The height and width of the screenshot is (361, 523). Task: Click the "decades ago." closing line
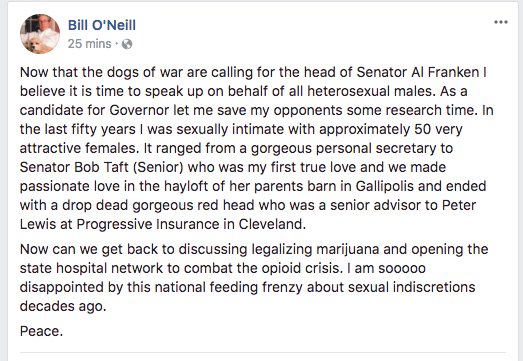click(x=63, y=306)
